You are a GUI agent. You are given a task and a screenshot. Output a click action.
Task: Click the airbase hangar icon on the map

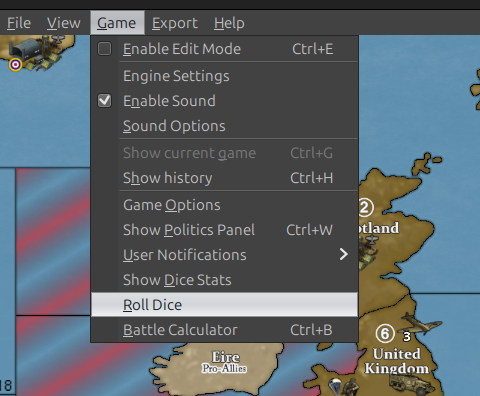tap(25, 49)
